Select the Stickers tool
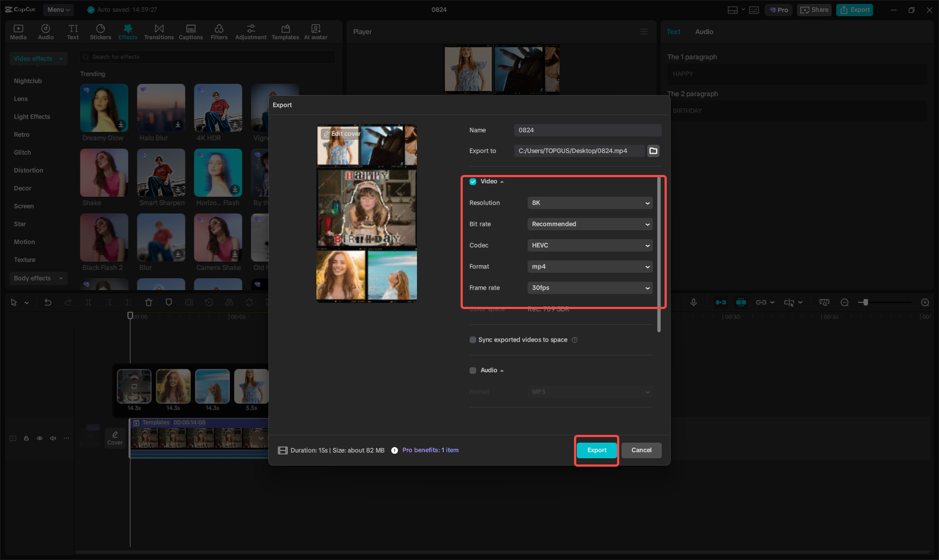The image size is (939, 560). coord(101,31)
